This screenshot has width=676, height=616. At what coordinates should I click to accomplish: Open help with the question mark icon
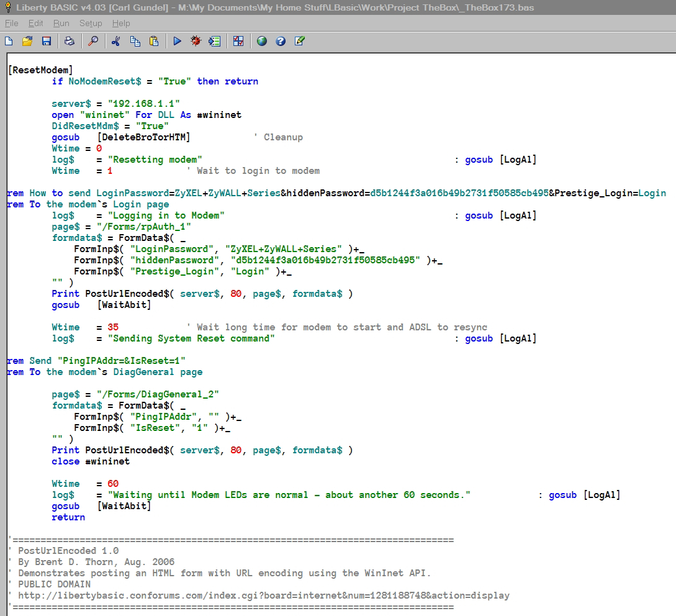click(x=281, y=41)
